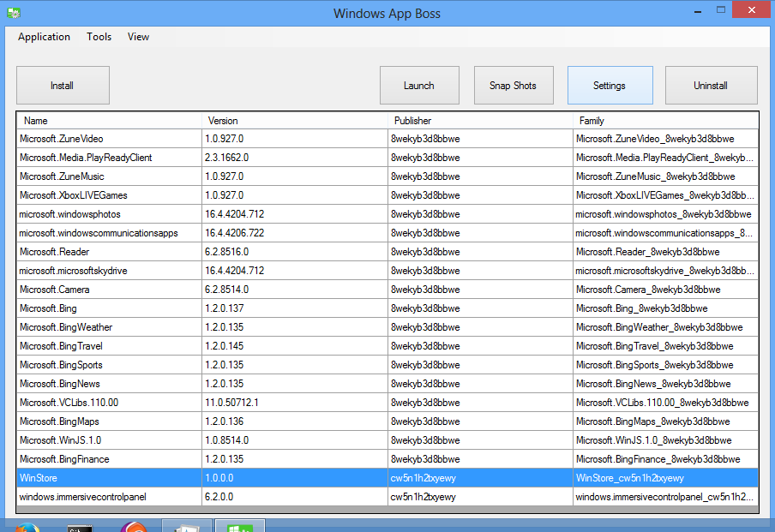775x532 pixels.
Task: Click version 16.4.4206.722 cell
Action: [x=295, y=233]
